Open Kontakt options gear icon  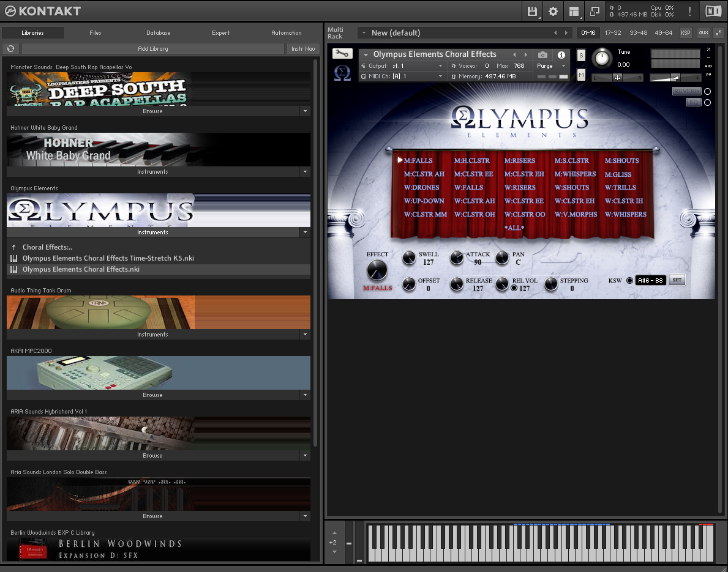[x=553, y=11]
